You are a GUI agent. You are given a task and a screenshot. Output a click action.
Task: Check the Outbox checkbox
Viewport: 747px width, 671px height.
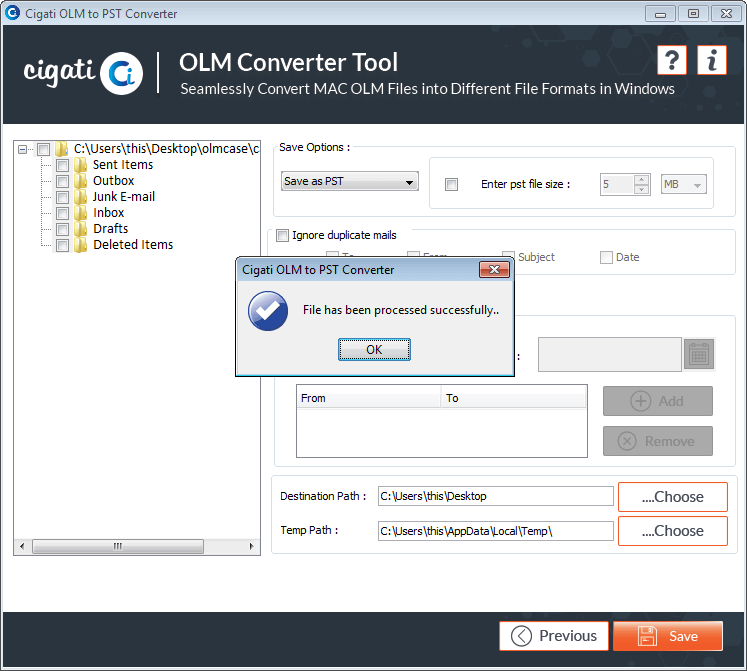pos(62,182)
